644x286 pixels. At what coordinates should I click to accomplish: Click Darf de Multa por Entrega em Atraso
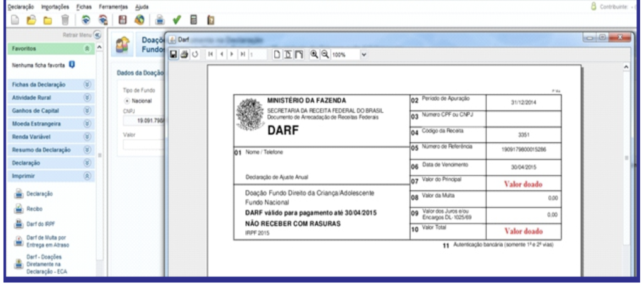pyautogui.click(x=48, y=241)
